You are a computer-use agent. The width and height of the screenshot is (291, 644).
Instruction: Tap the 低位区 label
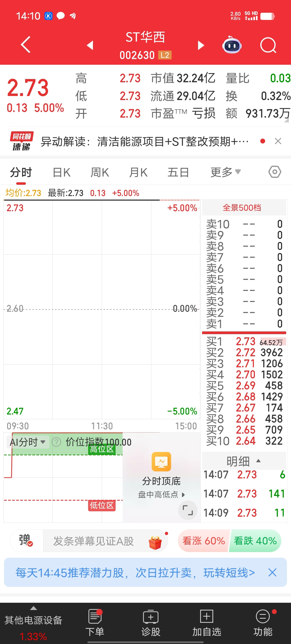coord(102,505)
